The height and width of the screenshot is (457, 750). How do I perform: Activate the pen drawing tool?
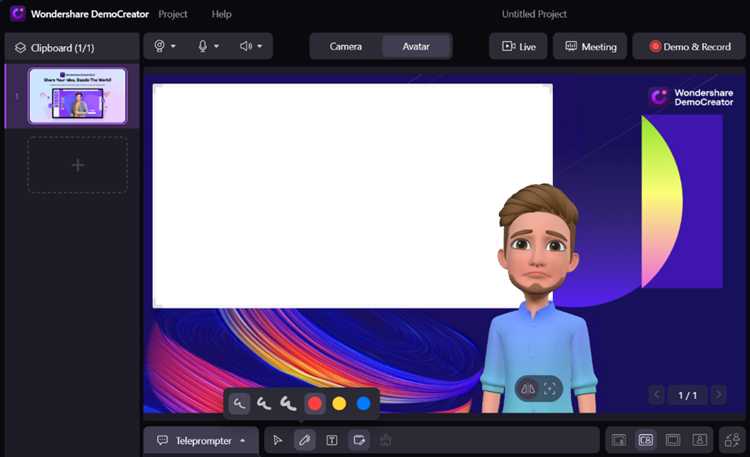(x=305, y=440)
